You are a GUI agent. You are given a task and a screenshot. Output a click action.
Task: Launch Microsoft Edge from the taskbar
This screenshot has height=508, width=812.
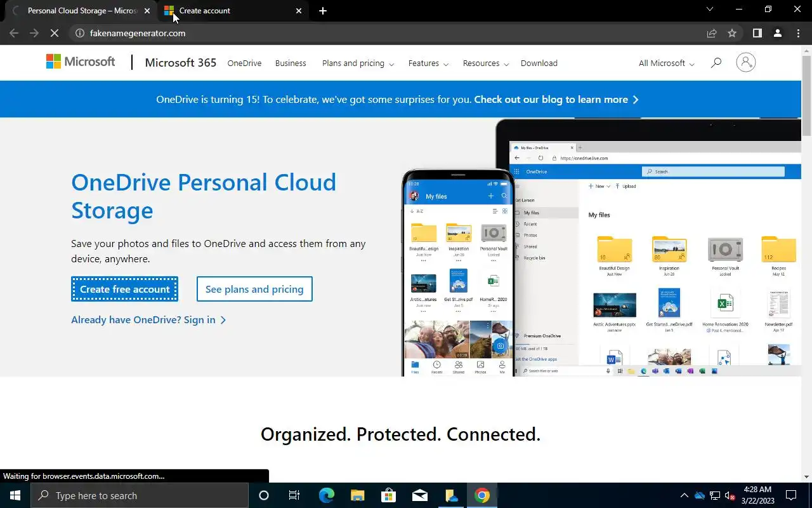(326, 495)
